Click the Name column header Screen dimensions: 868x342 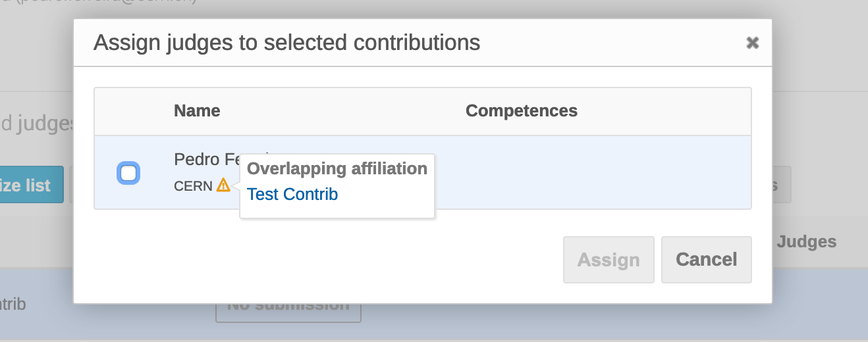tap(197, 111)
